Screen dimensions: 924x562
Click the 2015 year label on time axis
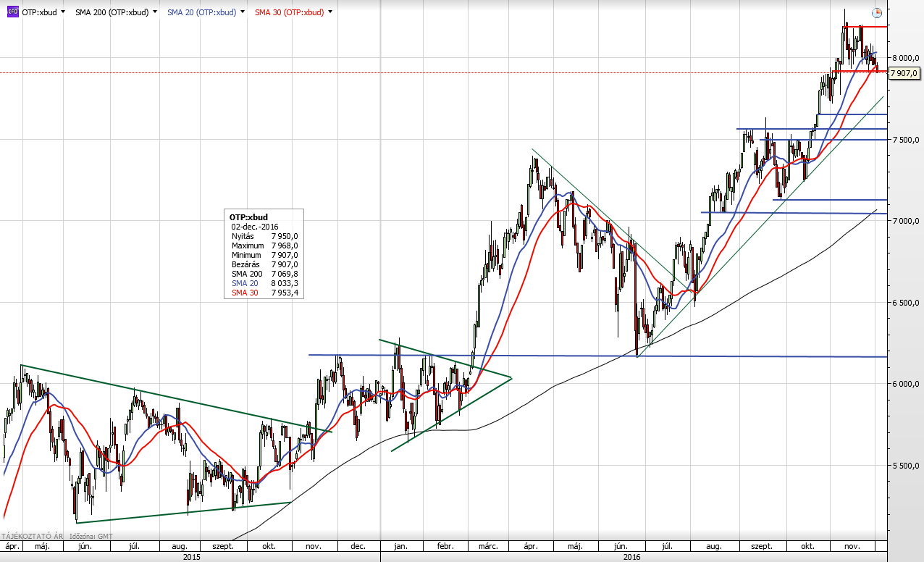click(192, 557)
